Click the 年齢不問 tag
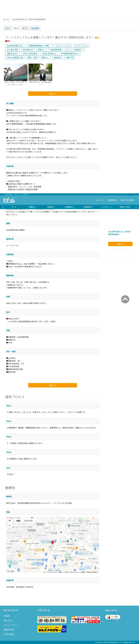Viewport: 139px width, 644px height. pos(69,57)
